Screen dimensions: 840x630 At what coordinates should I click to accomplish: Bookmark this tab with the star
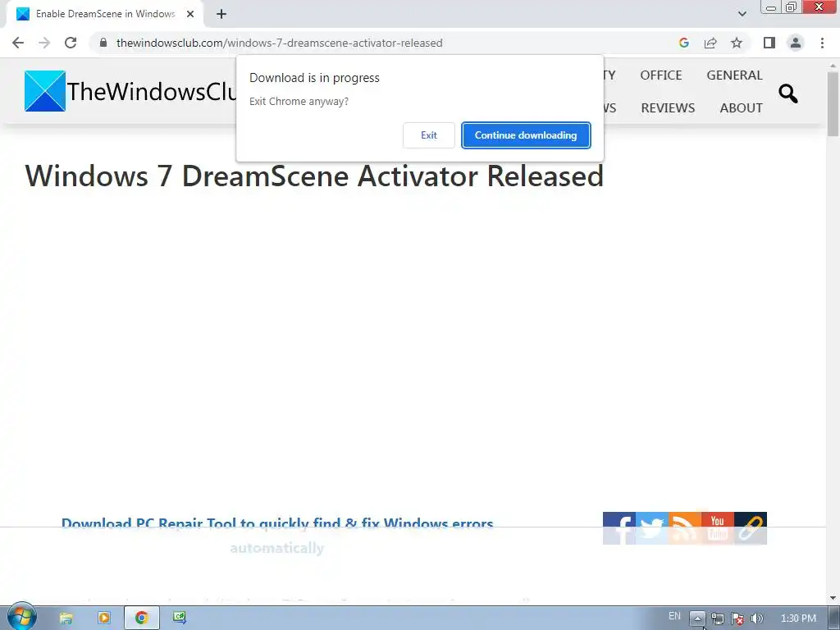click(737, 43)
